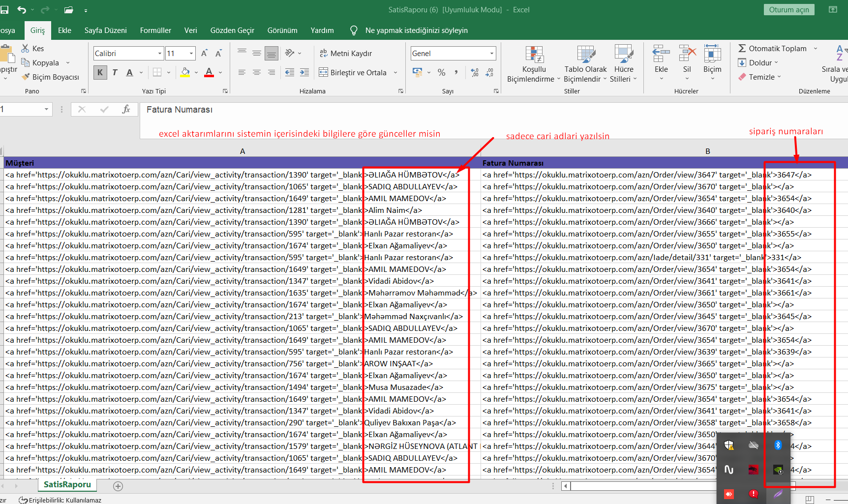Click the Format Painter brush icon
The image size is (848, 504).
[x=26, y=77]
